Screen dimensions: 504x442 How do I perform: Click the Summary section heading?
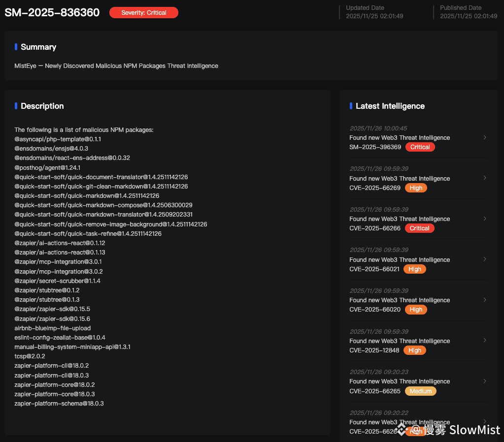38,47
